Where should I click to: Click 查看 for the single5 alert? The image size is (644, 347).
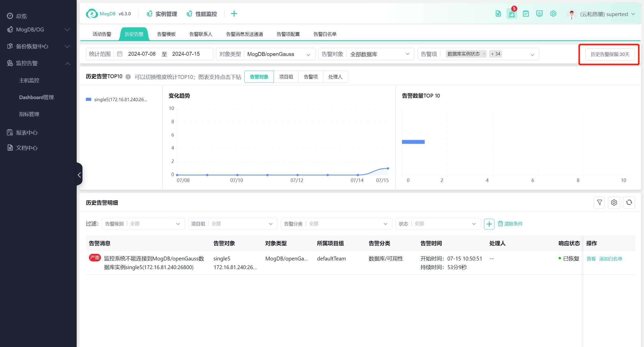[591, 259]
